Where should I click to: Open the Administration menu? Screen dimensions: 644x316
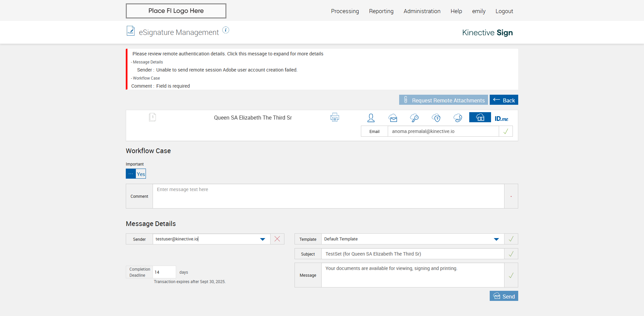click(x=422, y=11)
